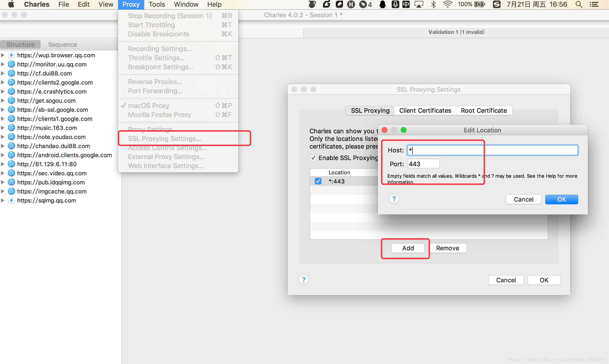Click the Add location button
This screenshot has width=609, height=364.
pyautogui.click(x=408, y=248)
